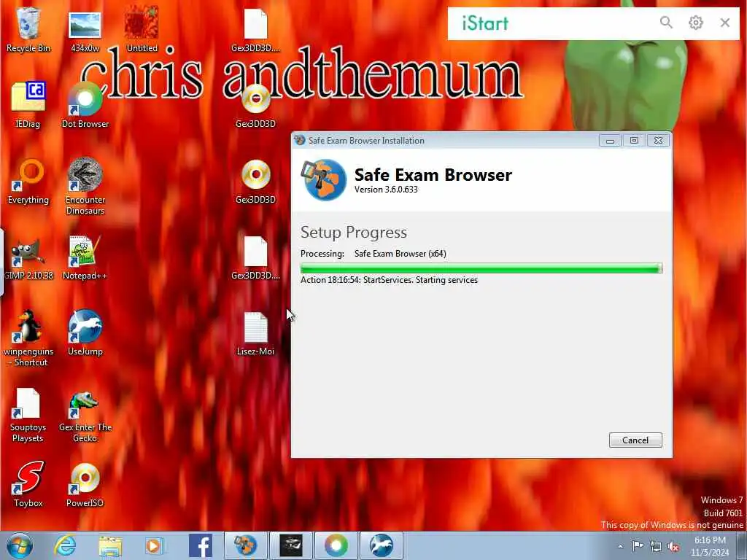Open Encounter Dinosaurs desktop shortcut
Screen dimensions: 747x560
(85, 186)
